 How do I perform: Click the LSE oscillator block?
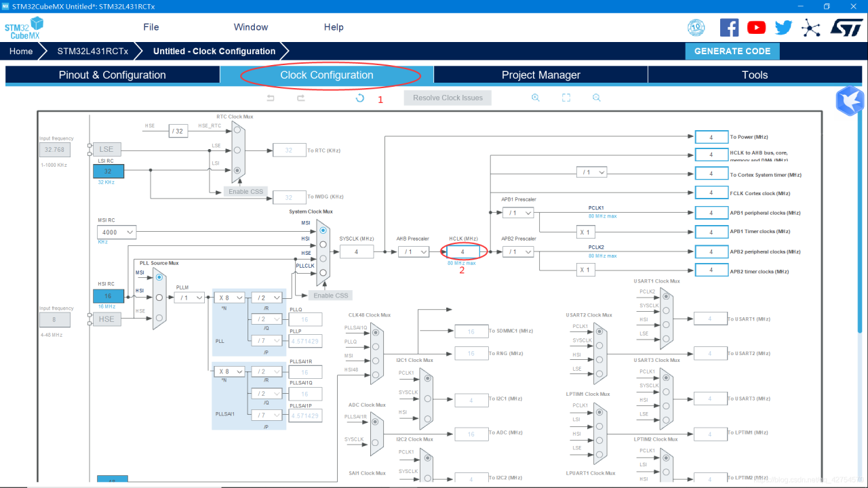[x=106, y=149]
